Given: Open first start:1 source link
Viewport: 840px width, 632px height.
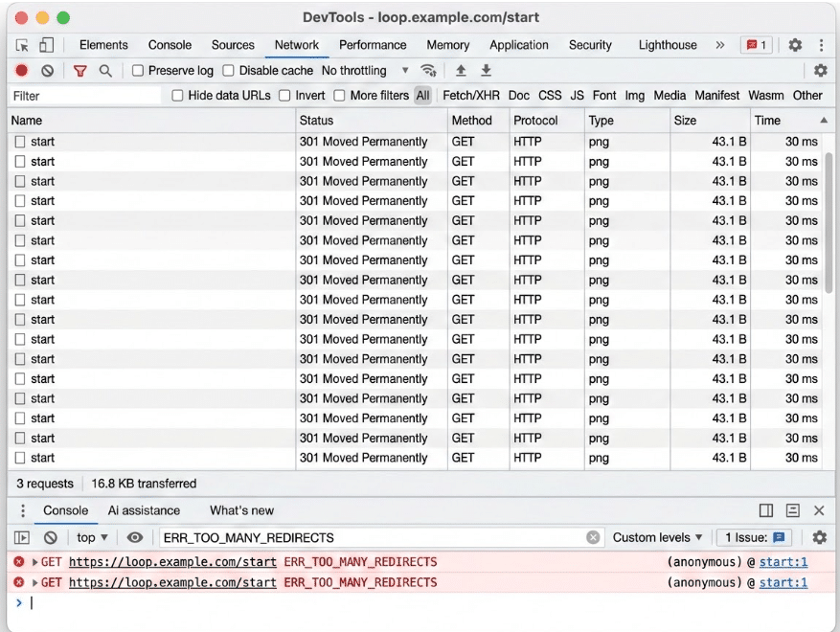Looking at the screenshot, I should (x=783, y=562).
